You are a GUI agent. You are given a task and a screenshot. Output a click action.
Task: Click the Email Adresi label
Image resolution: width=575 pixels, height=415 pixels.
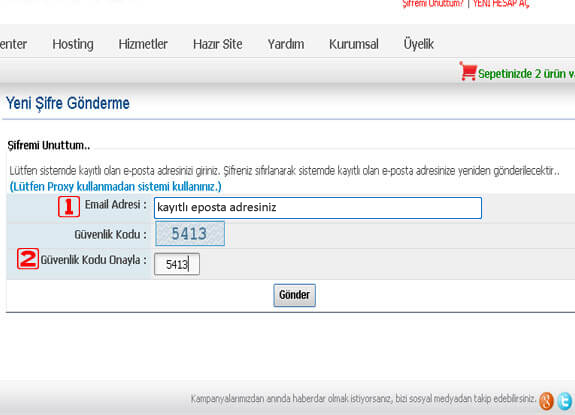coord(116,205)
